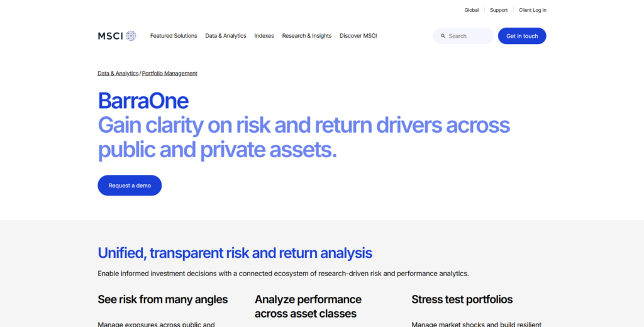644x327 pixels.
Task: Click the Stress test portfolios heading
Action: click(x=462, y=299)
